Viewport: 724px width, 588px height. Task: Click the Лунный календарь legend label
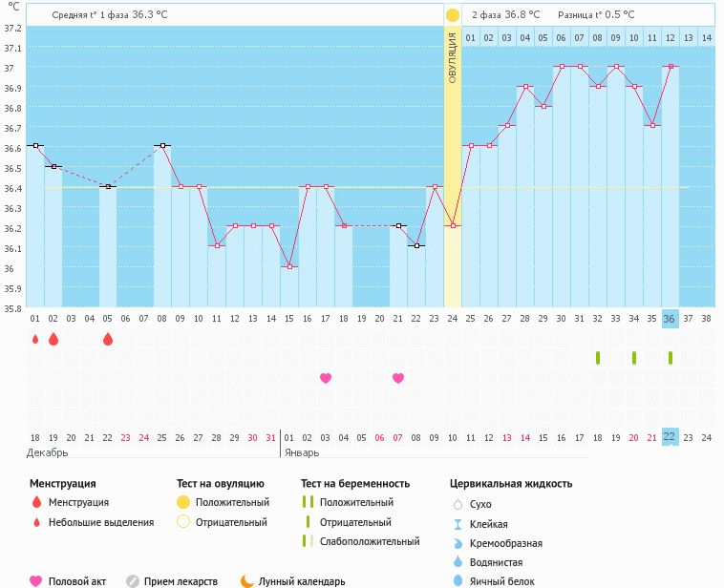[302, 581]
